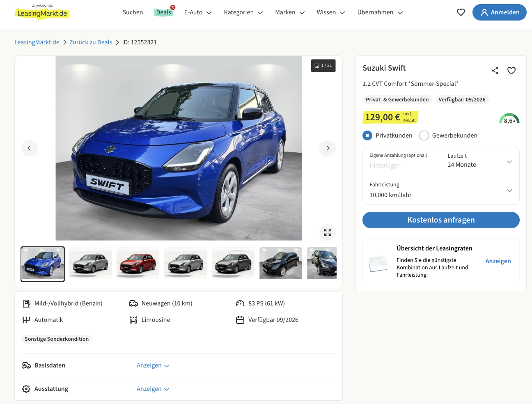Click the Mild-/Vollhybrid (Benzin) text

(69, 303)
